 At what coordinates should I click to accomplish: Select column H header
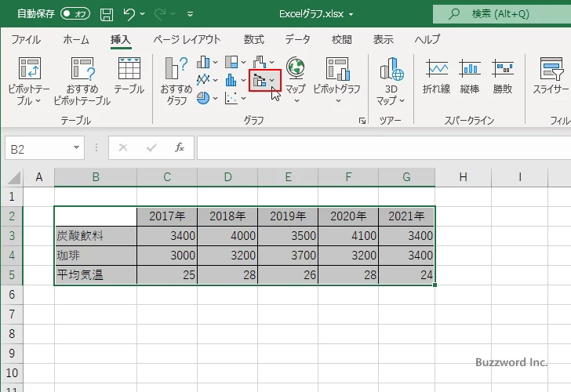(x=463, y=177)
